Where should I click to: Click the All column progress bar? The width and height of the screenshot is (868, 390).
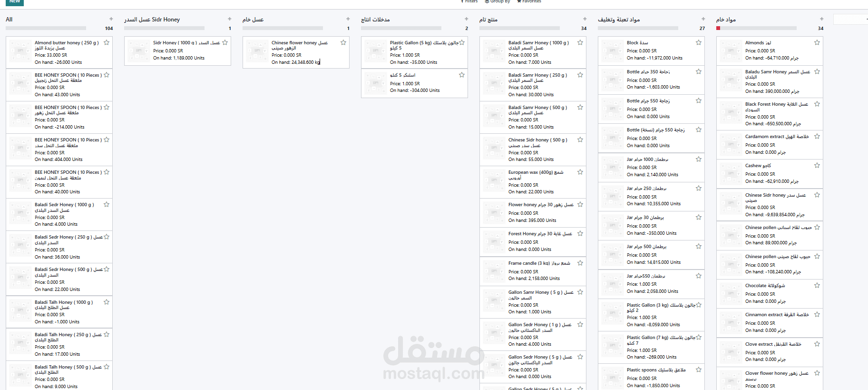point(46,28)
